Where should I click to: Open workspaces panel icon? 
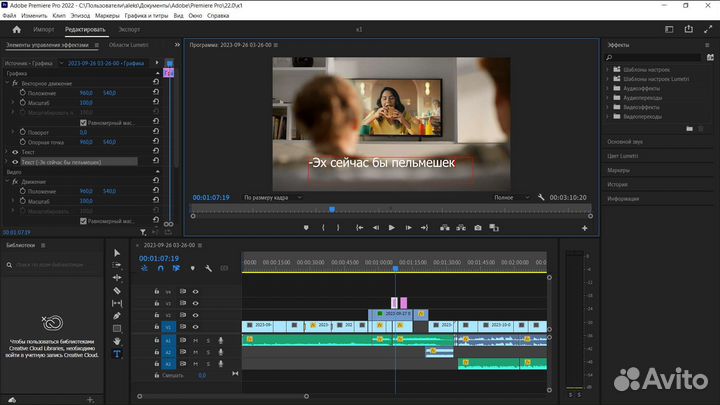pyautogui.click(x=669, y=29)
